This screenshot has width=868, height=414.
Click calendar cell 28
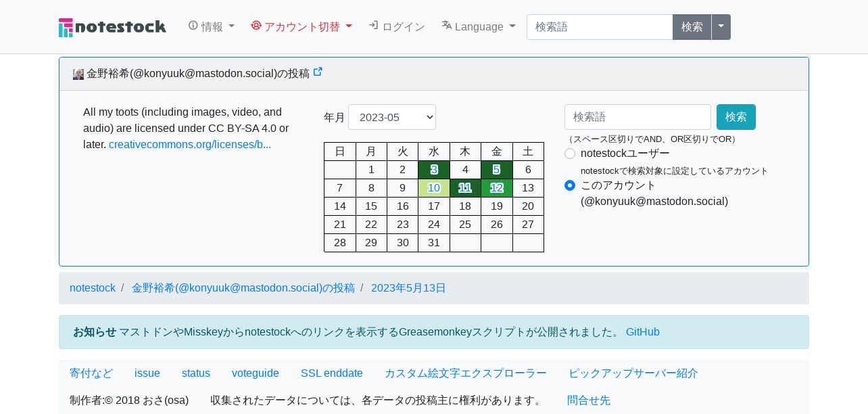(x=340, y=243)
